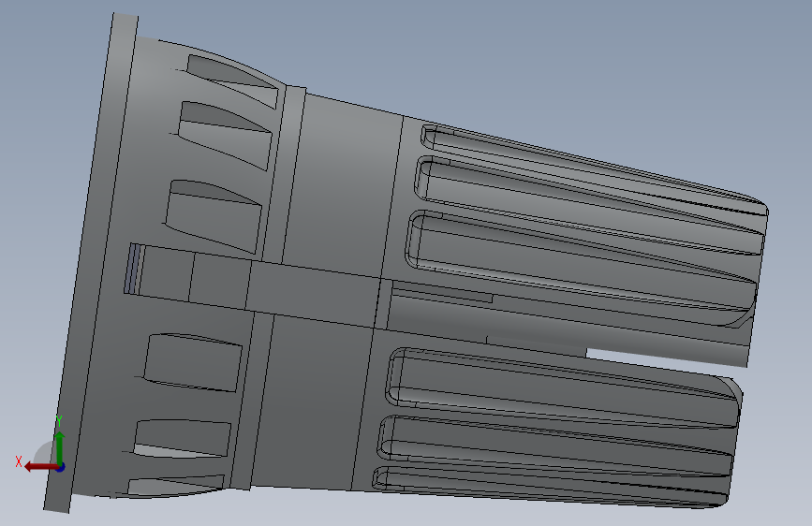Click the blue Z axis dot at the triad origin
812x526 pixels.
(x=61, y=467)
